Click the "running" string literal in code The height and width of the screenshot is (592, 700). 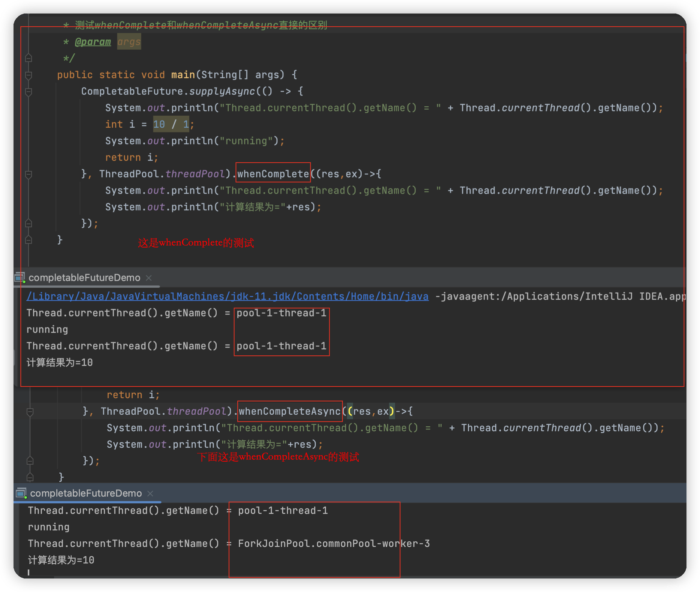point(246,141)
